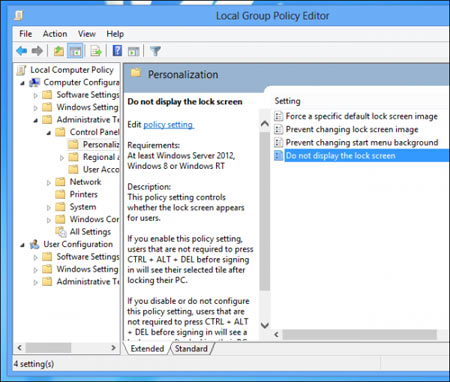Select Prevent changing lock screen image setting
This screenshot has height=382, width=450.
click(x=352, y=129)
